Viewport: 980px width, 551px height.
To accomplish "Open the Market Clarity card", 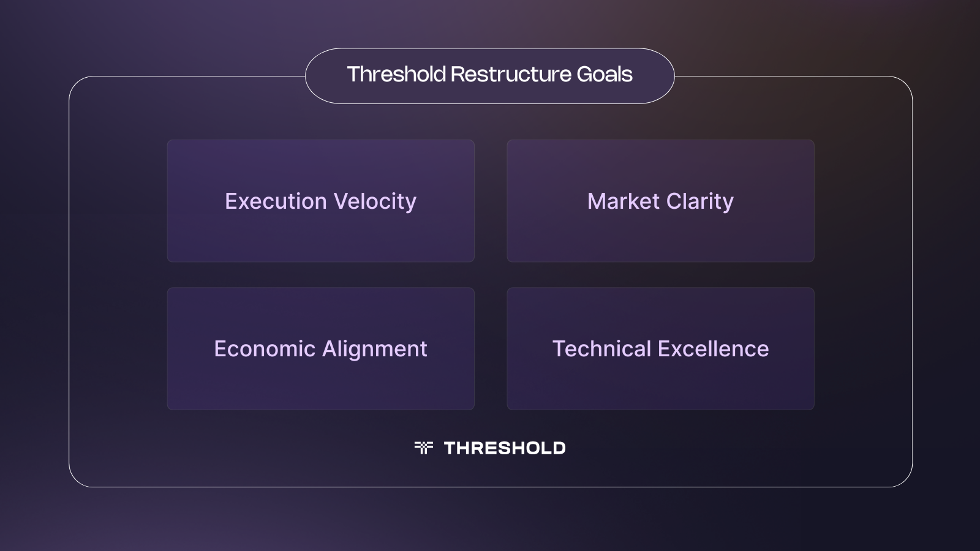I will click(x=660, y=201).
